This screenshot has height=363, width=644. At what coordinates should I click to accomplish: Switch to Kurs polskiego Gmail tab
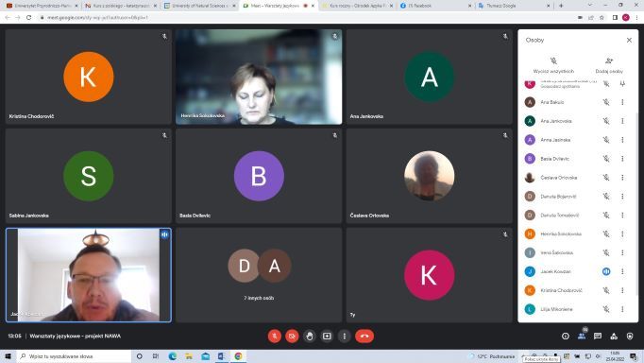[x=121, y=6]
